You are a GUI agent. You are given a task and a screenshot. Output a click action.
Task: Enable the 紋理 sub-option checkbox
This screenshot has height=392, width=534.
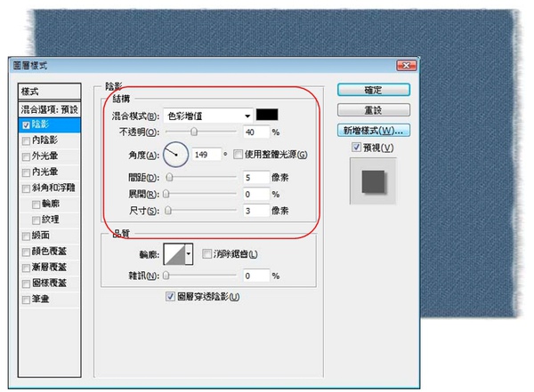(36, 220)
